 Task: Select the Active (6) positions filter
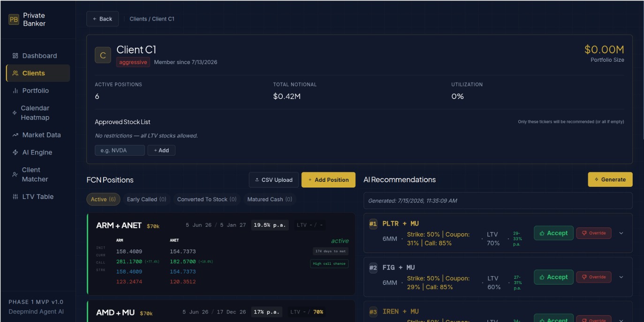pos(103,199)
